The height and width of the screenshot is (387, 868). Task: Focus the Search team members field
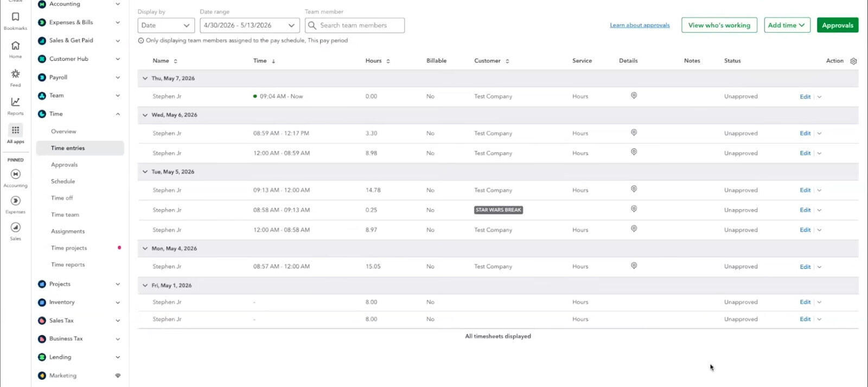[x=355, y=26]
